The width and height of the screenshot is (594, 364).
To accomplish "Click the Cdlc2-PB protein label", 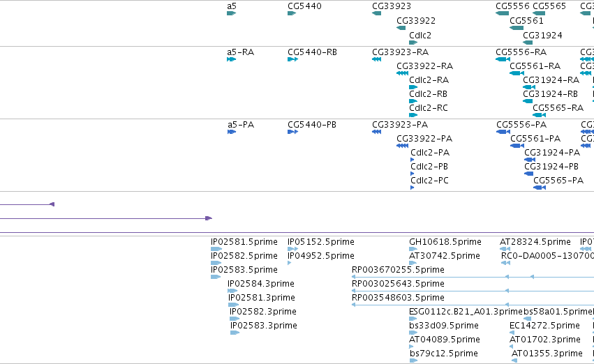I will click(x=429, y=167).
